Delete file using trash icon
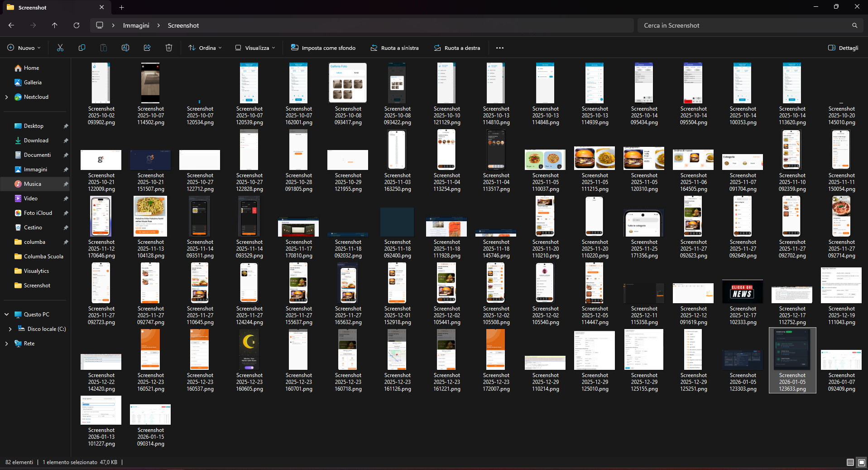 tap(169, 48)
